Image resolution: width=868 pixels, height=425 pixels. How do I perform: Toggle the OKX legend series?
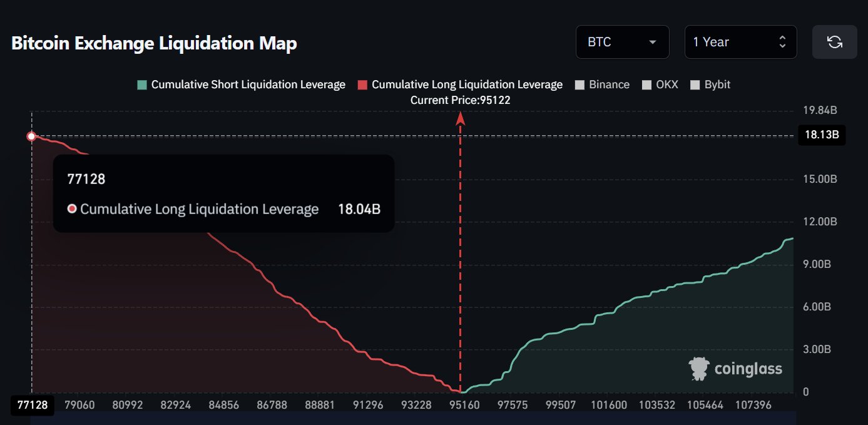point(668,84)
